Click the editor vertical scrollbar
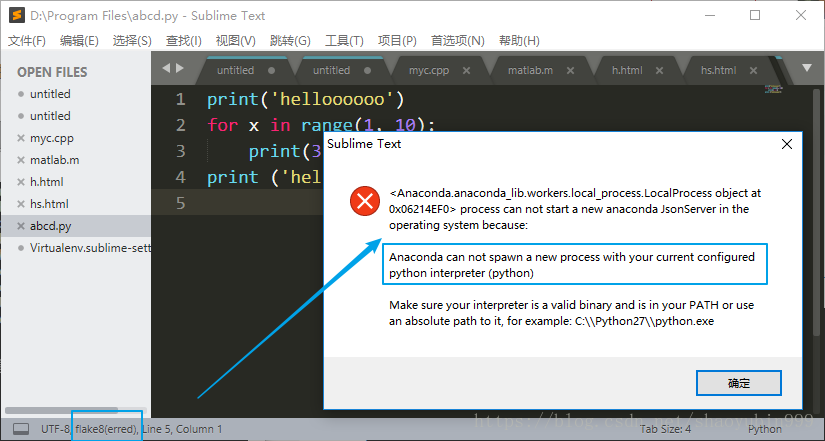 pyautogui.click(x=816, y=211)
